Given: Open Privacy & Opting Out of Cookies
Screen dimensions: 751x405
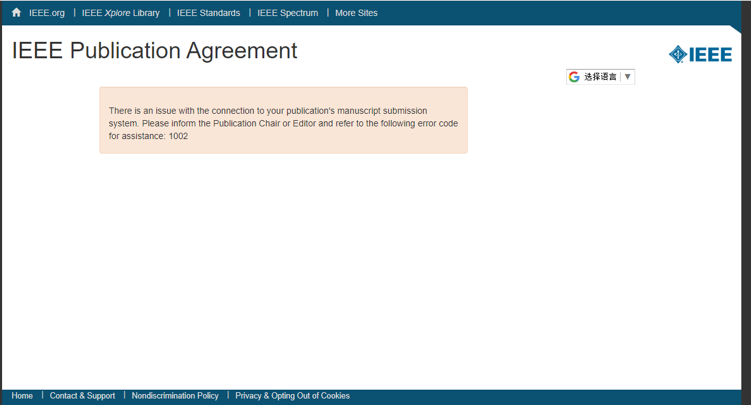Looking at the screenshot, I should pyautogui.click(x=292, y=395).
